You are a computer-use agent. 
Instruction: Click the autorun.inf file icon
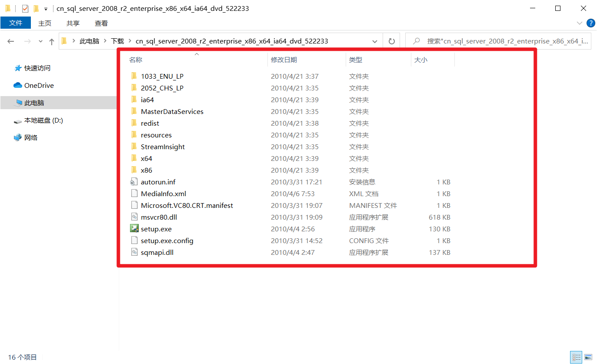(134, 182)
